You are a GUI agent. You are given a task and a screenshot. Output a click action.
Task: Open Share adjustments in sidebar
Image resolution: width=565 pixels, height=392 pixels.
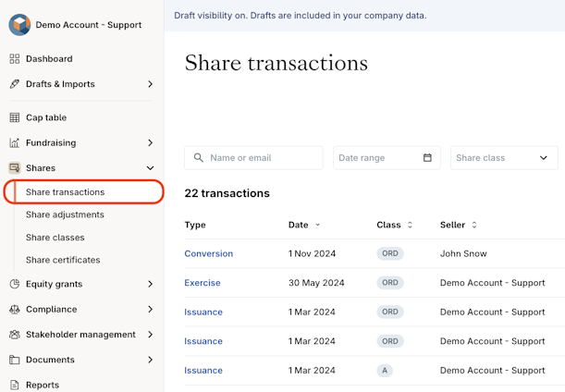click(65, 214)
